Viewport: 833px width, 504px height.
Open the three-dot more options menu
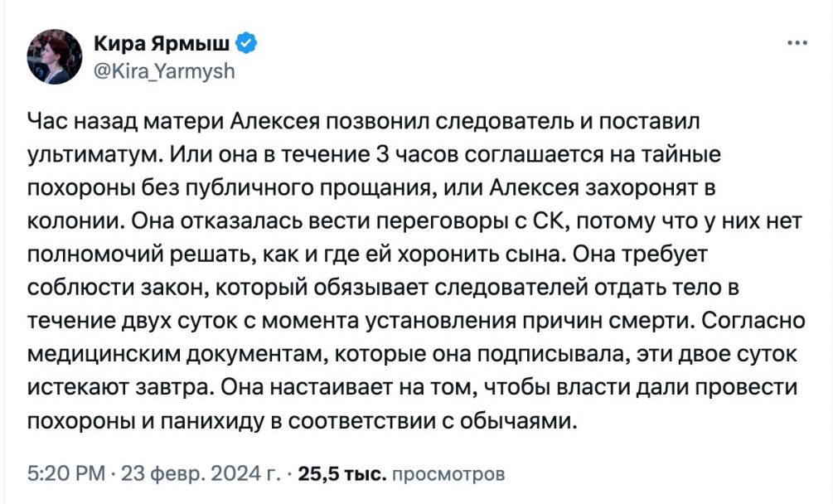797,44
